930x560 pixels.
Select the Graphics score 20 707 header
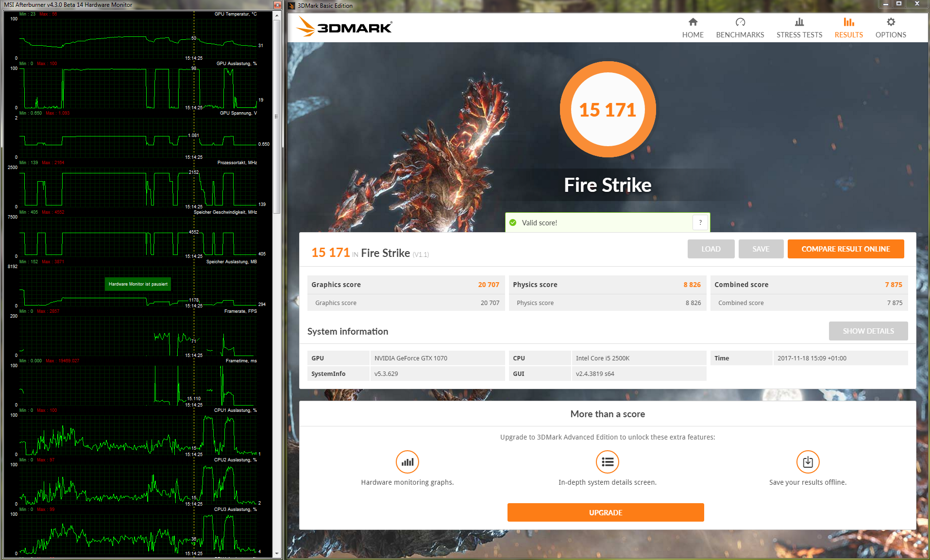point(405,285)
